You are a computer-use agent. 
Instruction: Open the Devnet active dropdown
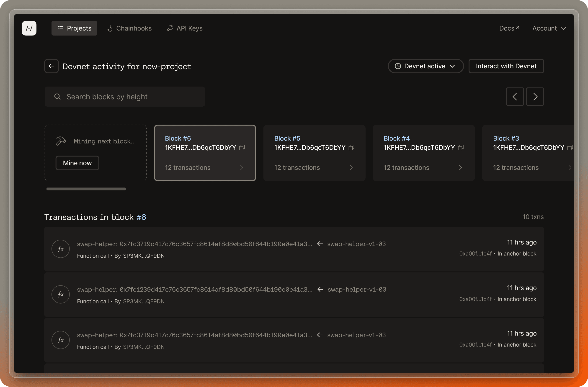pos(426,66)
